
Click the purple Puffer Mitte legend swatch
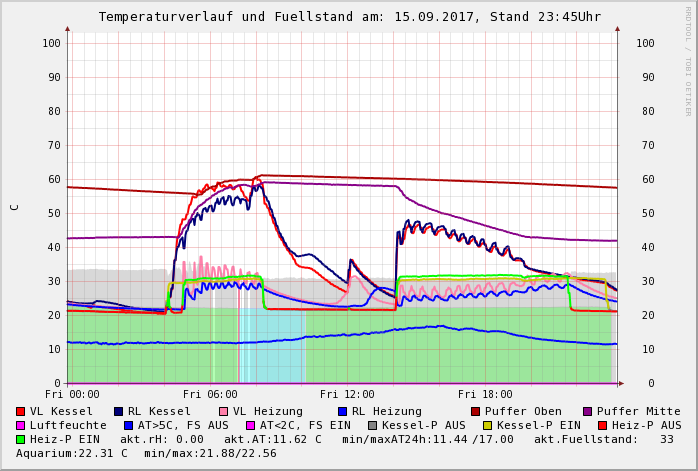click(587, 411)
